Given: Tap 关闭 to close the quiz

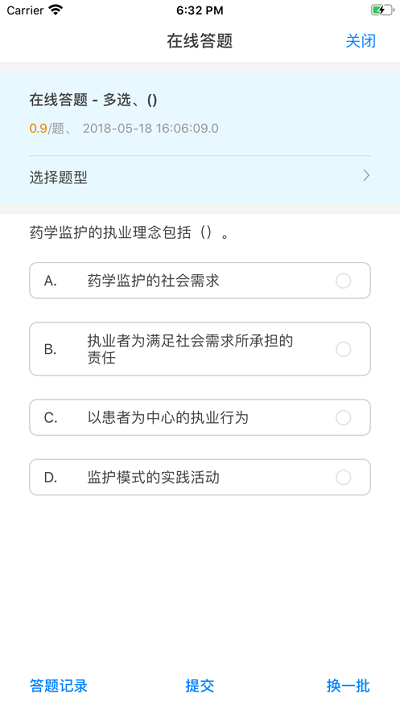Looking at the screenshot, I should [x=361, y=41].
